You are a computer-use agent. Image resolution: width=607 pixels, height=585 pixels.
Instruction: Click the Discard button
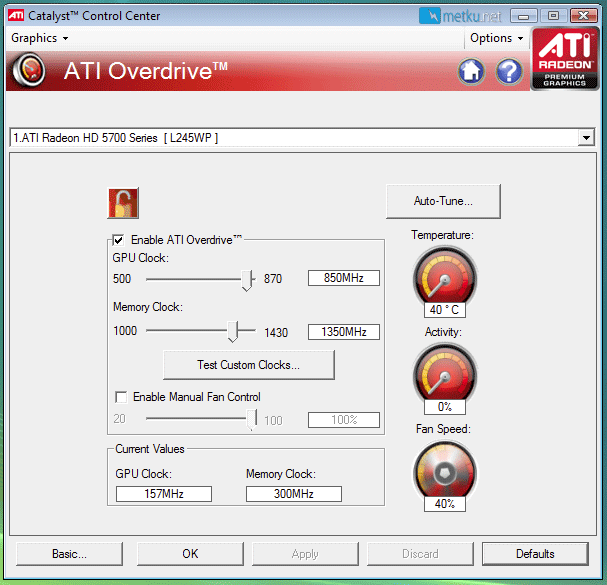pyautogui.click(x=420, y=554)
